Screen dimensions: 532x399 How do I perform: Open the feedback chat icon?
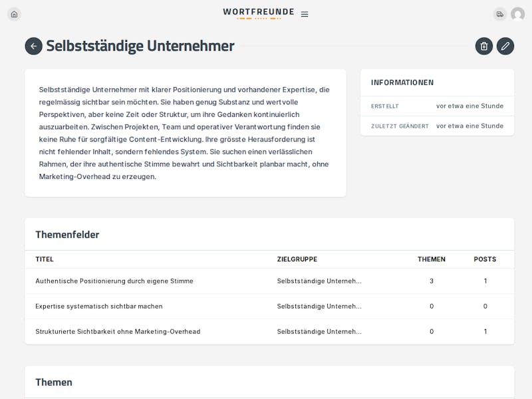(500, 14)
